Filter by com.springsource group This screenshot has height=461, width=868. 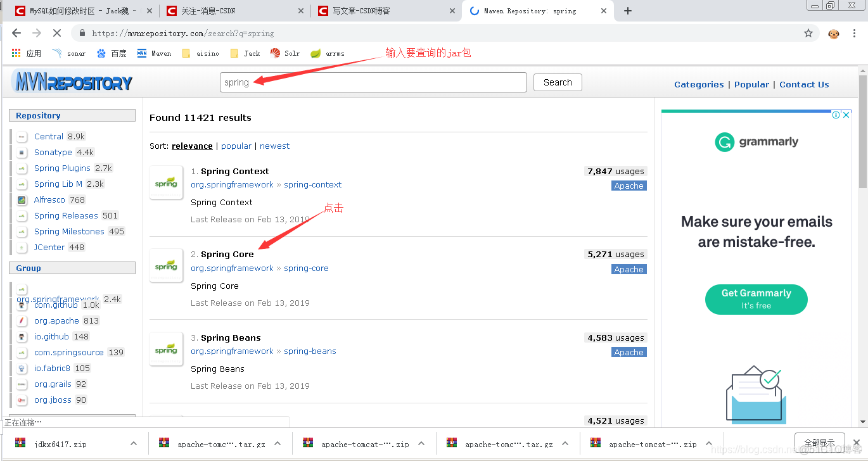[x=69, y=352]
